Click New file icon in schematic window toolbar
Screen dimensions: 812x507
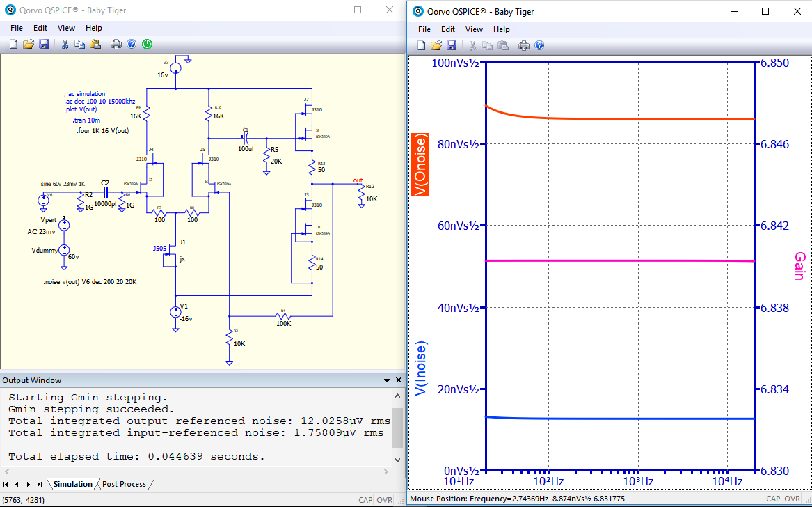point(13,44)
